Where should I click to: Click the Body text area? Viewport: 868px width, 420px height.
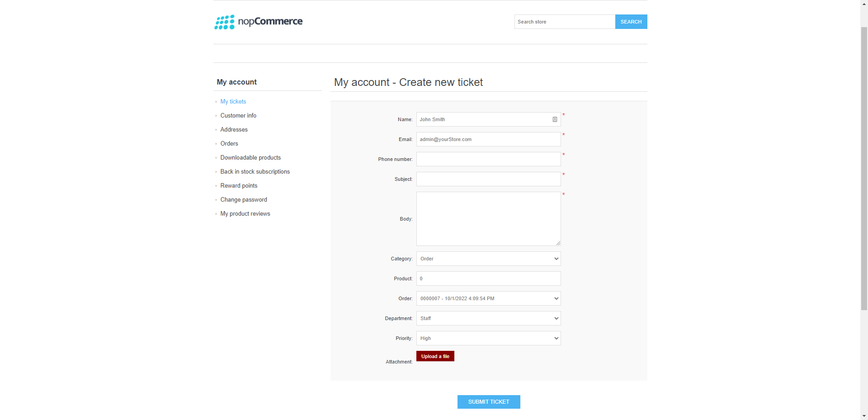488,219
